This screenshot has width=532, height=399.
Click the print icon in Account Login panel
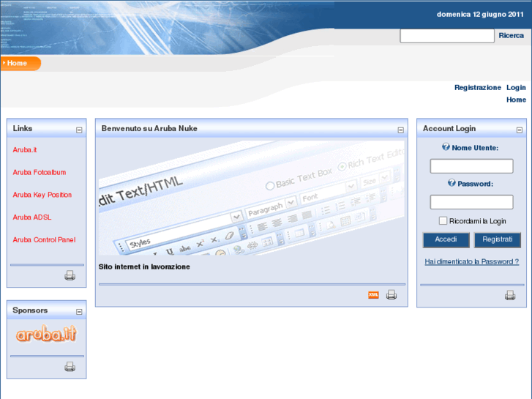click(510, 296)
